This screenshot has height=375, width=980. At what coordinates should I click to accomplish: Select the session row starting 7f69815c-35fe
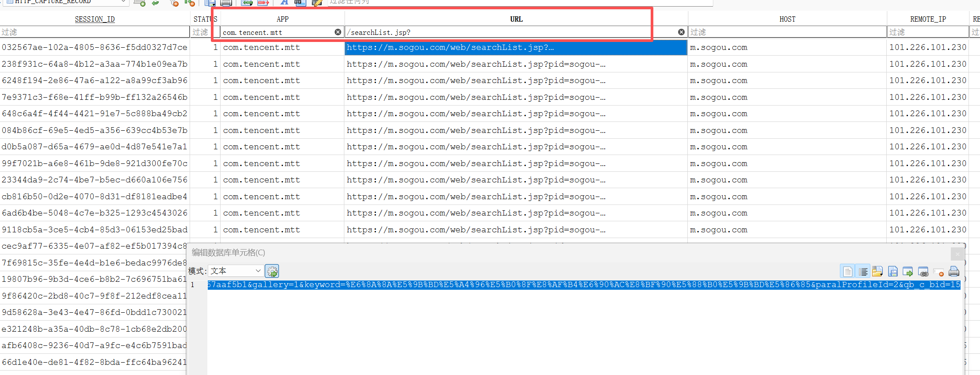coord(94,263)
